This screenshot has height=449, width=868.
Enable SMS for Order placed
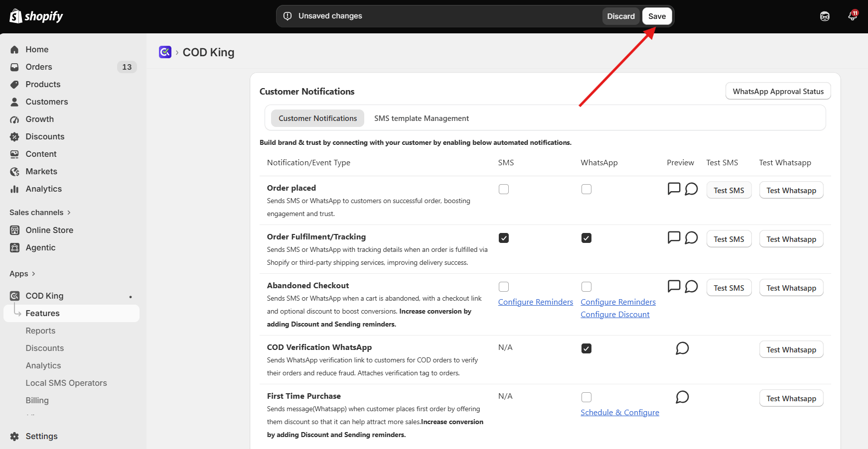click(504, 189)
